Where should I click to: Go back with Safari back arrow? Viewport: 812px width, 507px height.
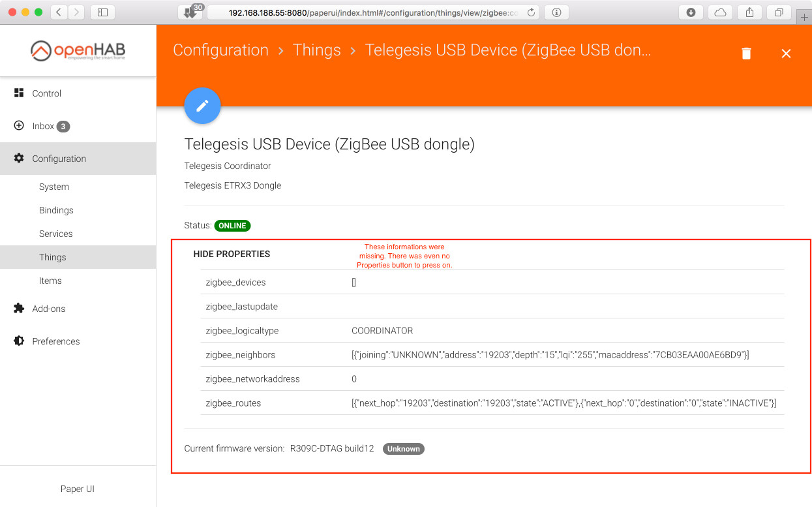tap(59, 12)
